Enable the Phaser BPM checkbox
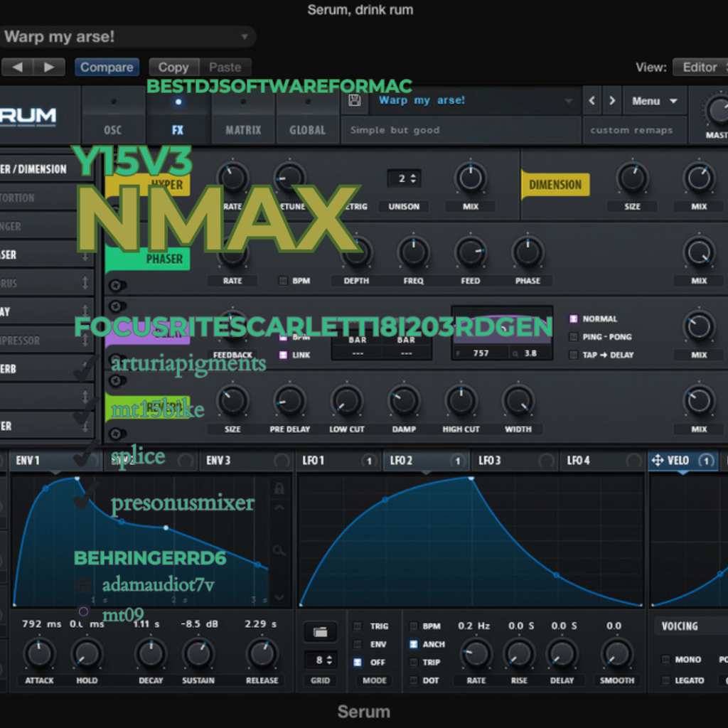728x728 pixels. point(283,280)
